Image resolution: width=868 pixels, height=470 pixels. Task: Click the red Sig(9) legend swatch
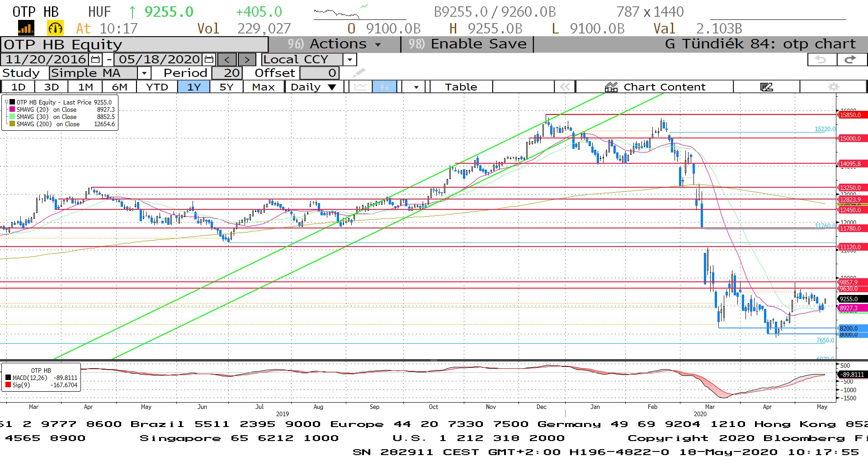pos(8,385)
